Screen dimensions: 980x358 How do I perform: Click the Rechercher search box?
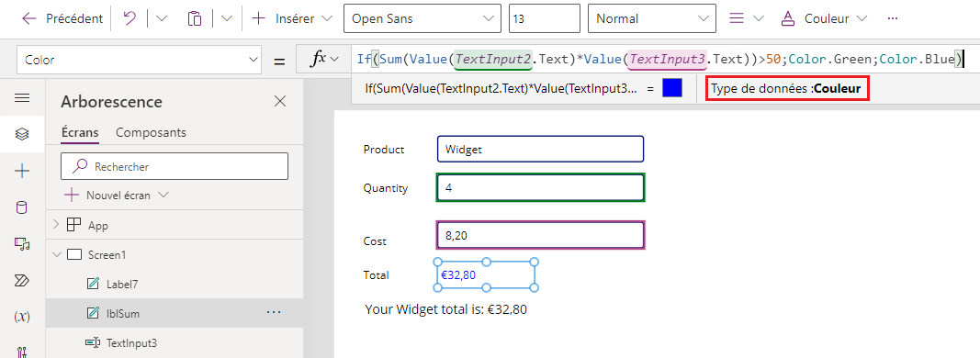pyautogui.click(x=175, y=166)
